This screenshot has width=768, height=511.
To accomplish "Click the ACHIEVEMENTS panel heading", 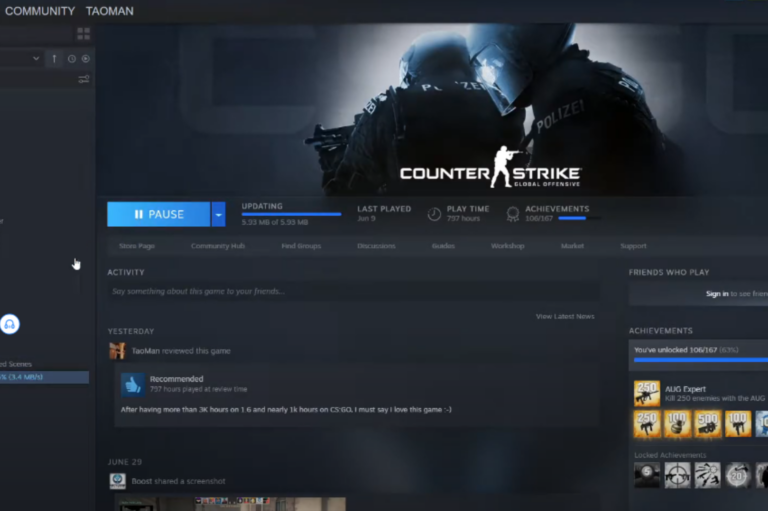I will [x=661, y=331].
